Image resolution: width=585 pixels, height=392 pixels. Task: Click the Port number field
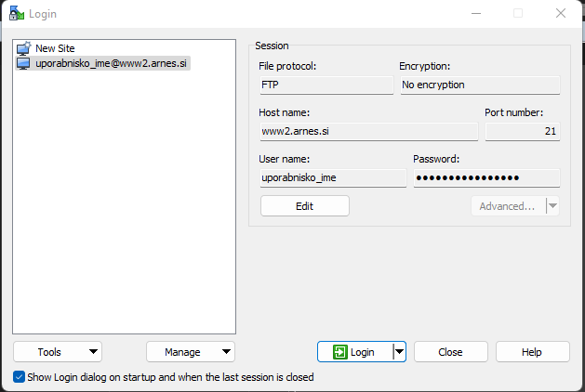(x=523, y=131)
